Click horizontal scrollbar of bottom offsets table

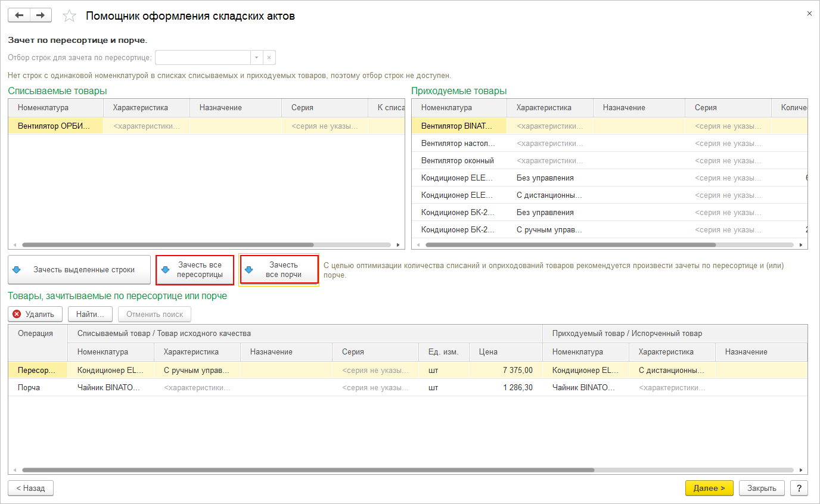(x=307, y=469)
